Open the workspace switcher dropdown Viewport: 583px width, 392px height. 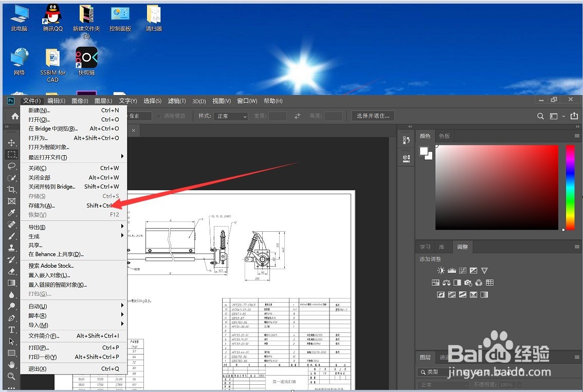pyautogui.click(x=557, y=116)
